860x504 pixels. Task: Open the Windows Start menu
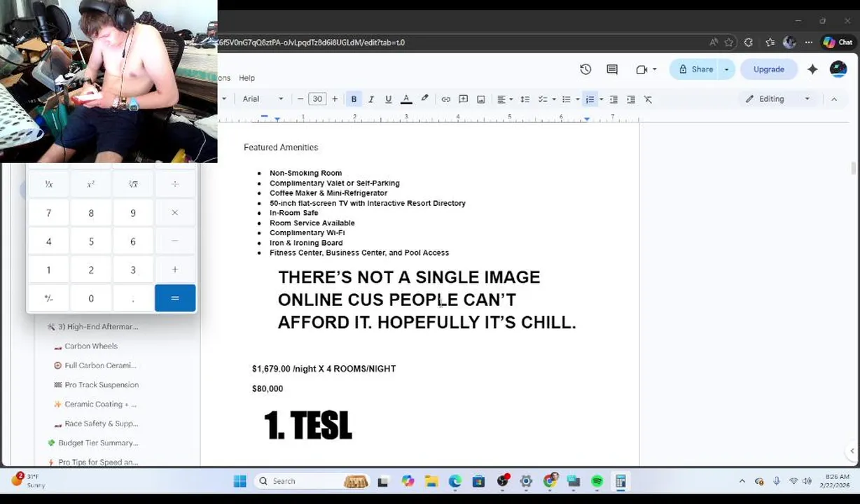click(x=240, y=481)
